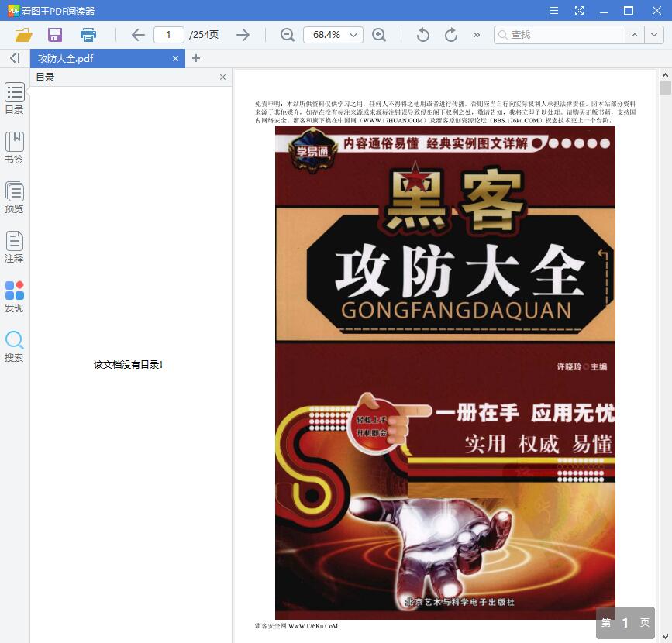Click the scrollbar up arrow
672x643 pixels.
click(665, 75)
